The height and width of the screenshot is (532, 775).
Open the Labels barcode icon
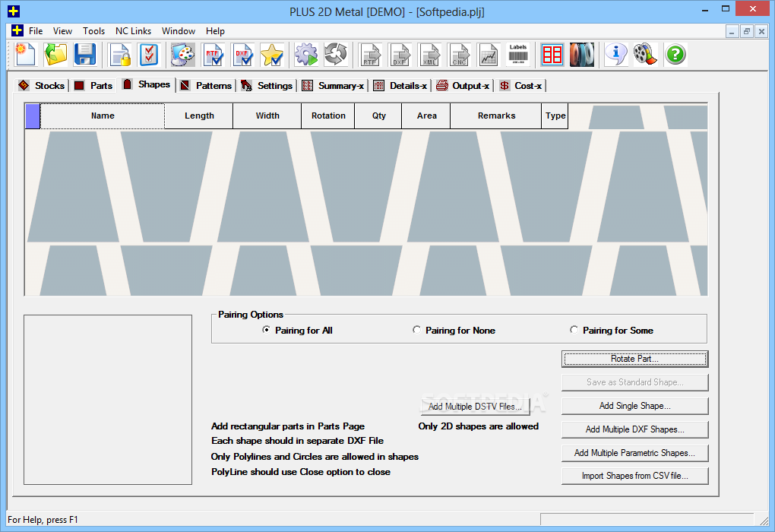coord(518,55)
